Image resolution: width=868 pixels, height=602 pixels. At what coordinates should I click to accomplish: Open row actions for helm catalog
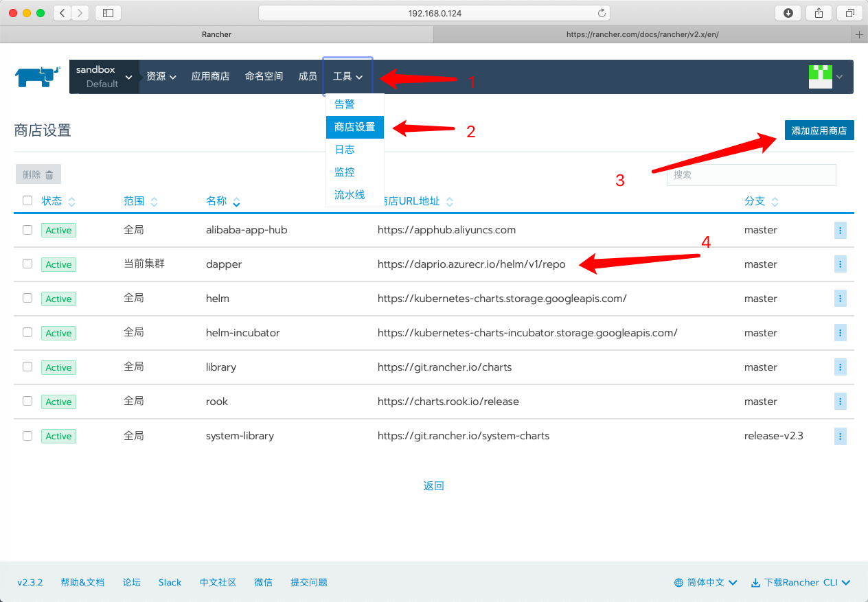click(840, 299)
